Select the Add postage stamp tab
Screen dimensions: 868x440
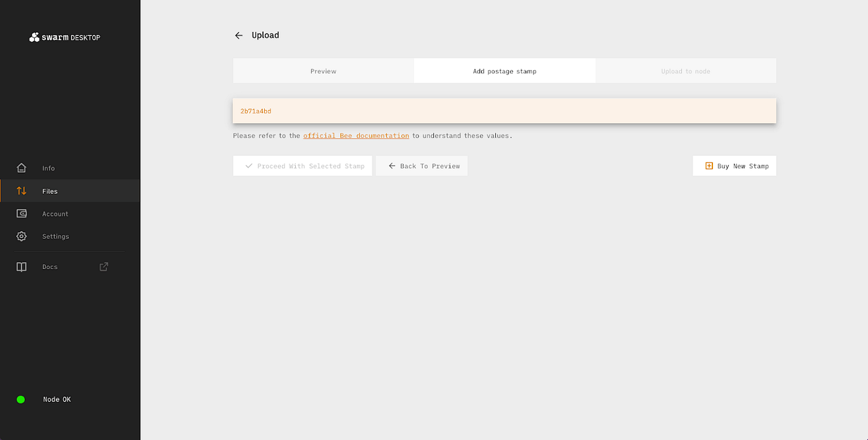tap(505, 71)
